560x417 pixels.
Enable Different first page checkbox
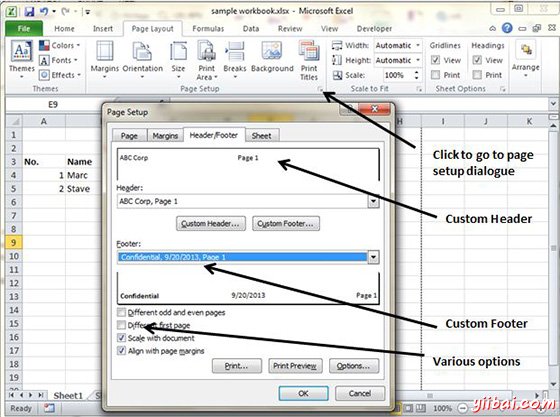[x=121, y=325]
